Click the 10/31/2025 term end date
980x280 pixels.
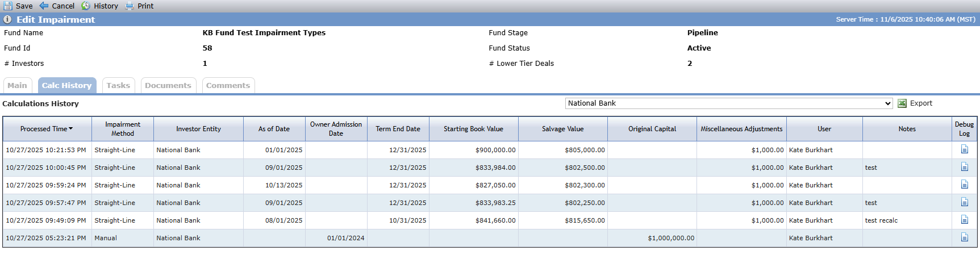(407, 220)
